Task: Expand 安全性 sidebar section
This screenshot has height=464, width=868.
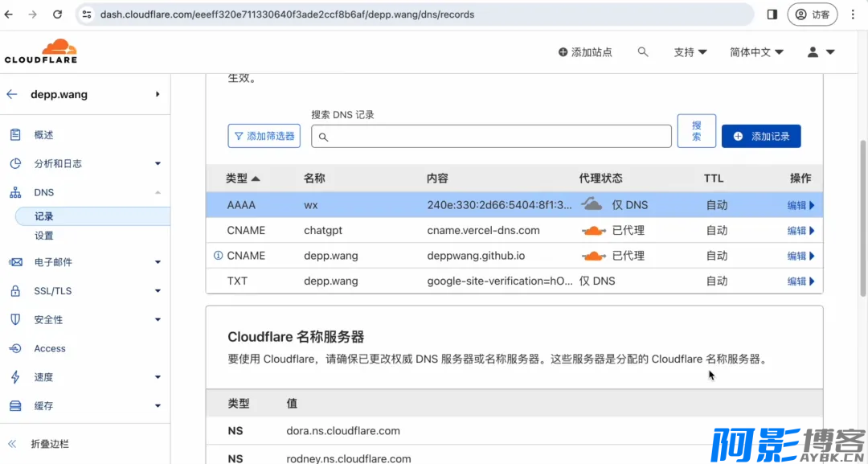Action: click(158, 319)
